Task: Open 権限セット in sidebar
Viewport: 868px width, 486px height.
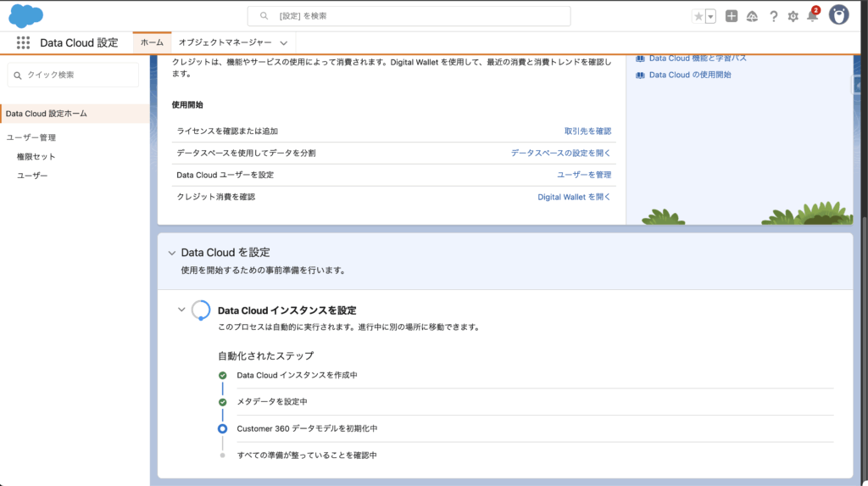Action: tap(36, 157)
